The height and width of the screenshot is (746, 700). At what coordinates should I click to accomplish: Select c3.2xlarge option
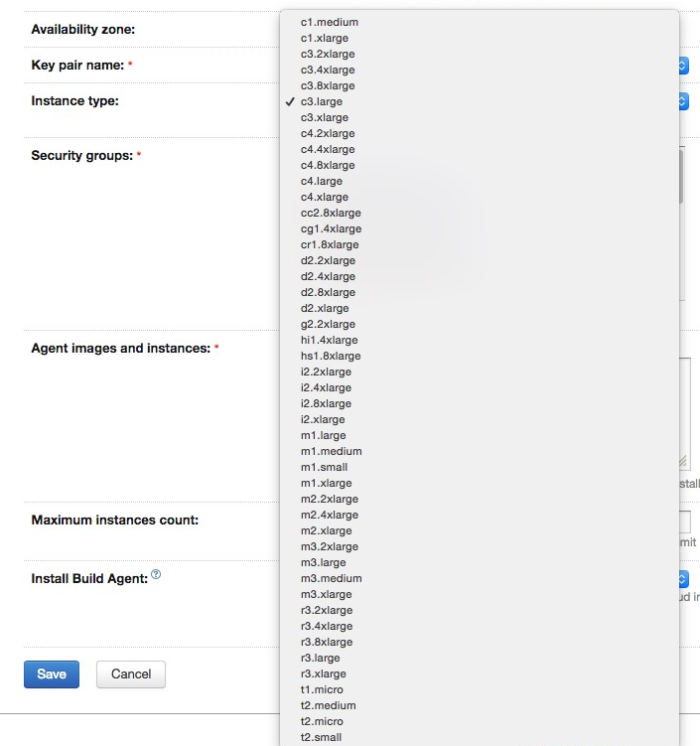click(x=480, y=54)
